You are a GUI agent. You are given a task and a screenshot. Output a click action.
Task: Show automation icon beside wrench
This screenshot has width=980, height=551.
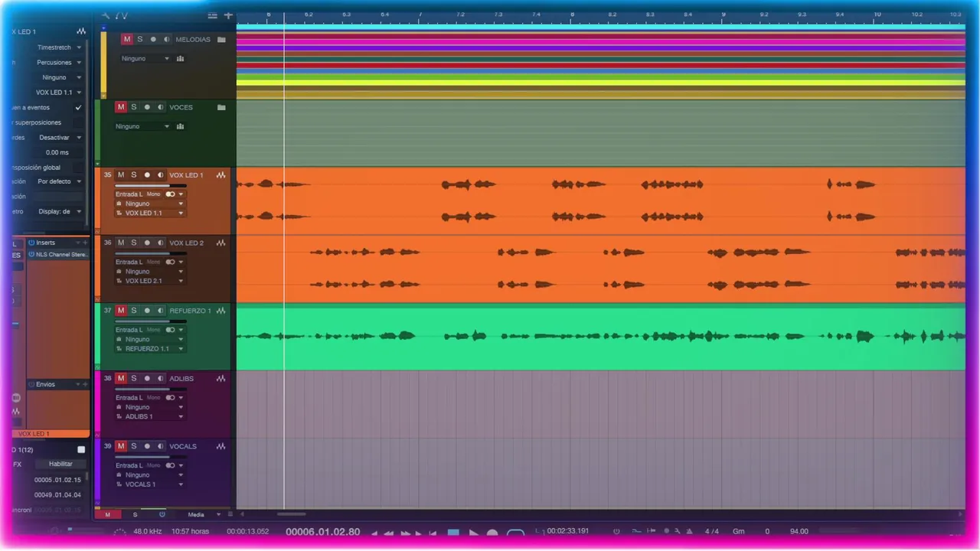[x=122, y=15]
